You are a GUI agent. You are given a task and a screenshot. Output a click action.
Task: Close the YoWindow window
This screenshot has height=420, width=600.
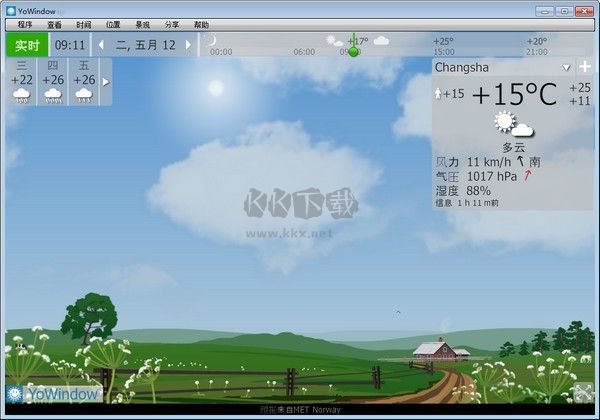(x=585, y=11)
